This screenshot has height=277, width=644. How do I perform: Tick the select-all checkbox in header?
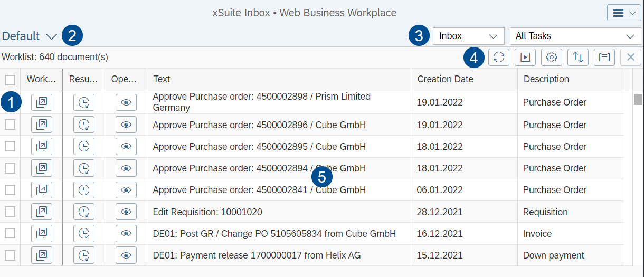click(x=10, y=80)
